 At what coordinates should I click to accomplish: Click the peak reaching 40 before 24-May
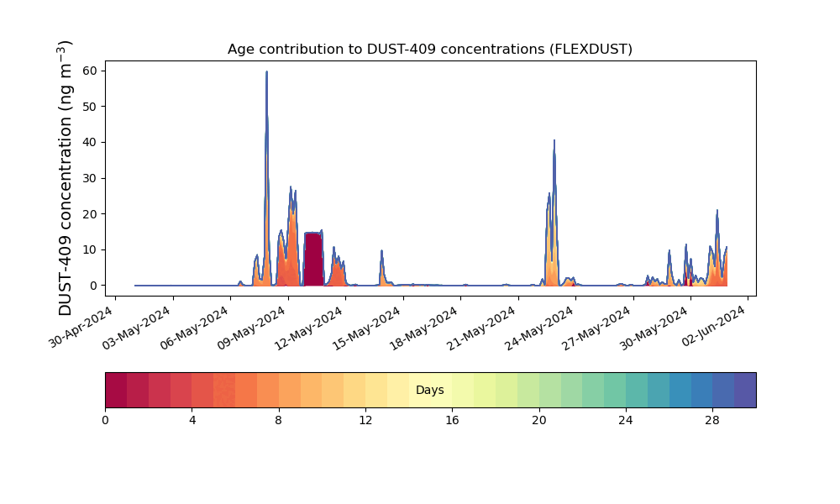point(554,141)
